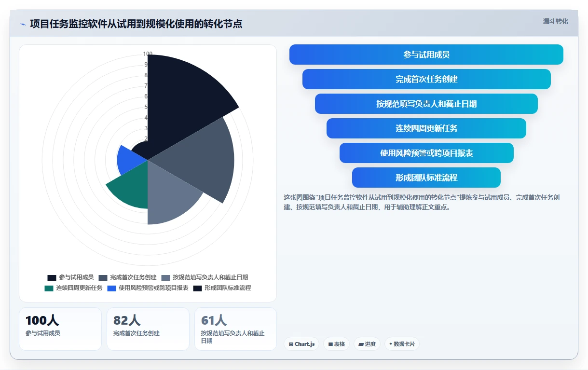Click the Chart.js chip
The image size is (588, 370).
point(301,344)
